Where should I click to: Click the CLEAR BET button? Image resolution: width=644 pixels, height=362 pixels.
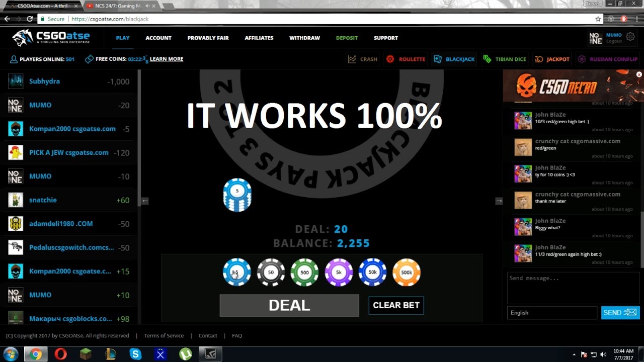pos(396,305)
